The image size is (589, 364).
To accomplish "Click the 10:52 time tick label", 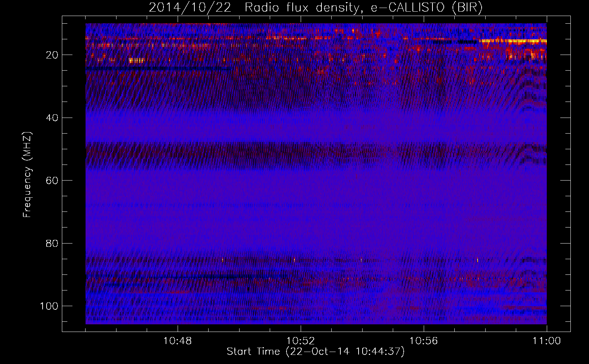I will coord(301,341).
